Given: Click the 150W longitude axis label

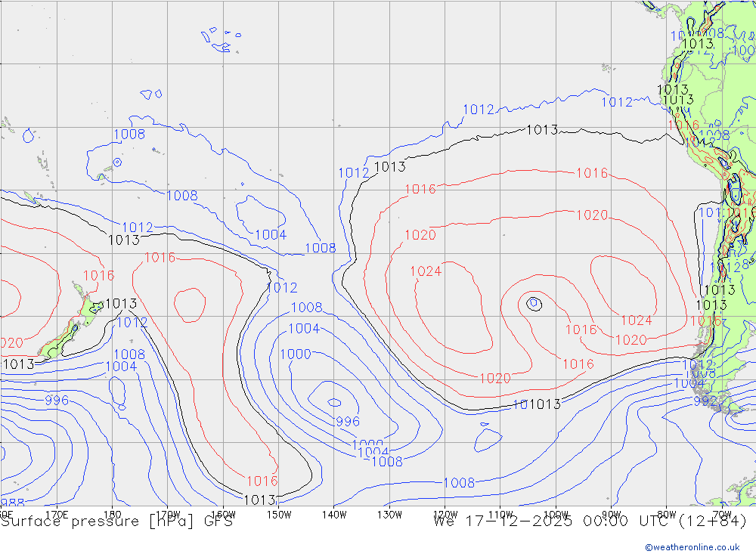Looking at the screenshot, I should 279,515.
